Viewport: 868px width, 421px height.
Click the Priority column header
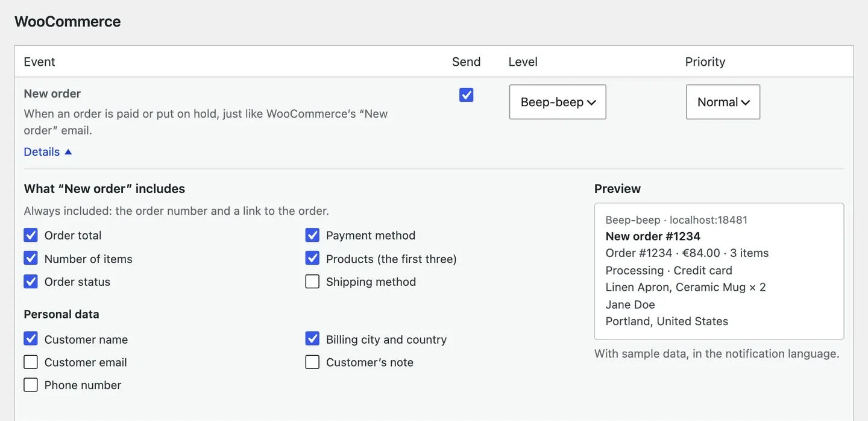pyautogui.click(x=705, y=62)
